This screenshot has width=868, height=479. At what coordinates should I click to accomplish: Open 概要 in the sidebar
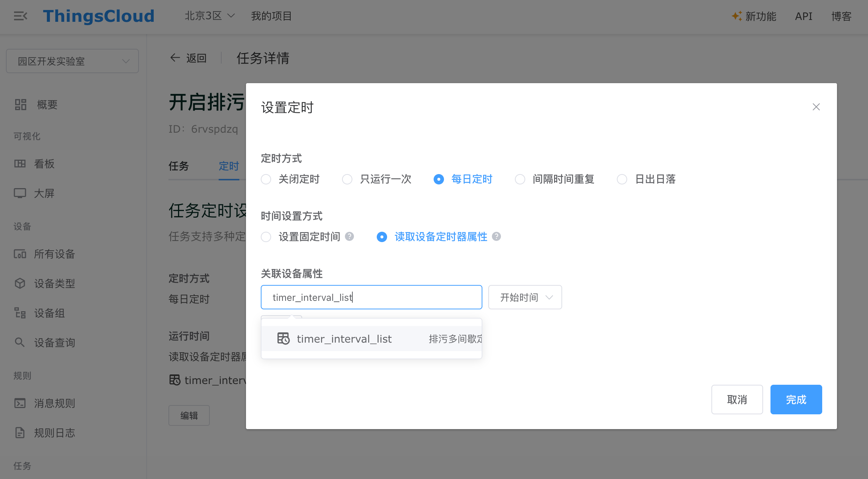47,105
